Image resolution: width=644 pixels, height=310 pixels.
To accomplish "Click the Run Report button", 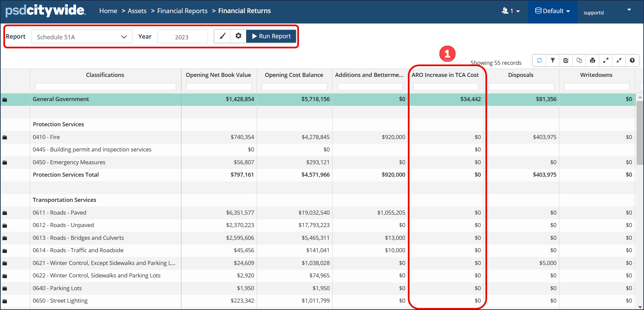I will (271, 36).
